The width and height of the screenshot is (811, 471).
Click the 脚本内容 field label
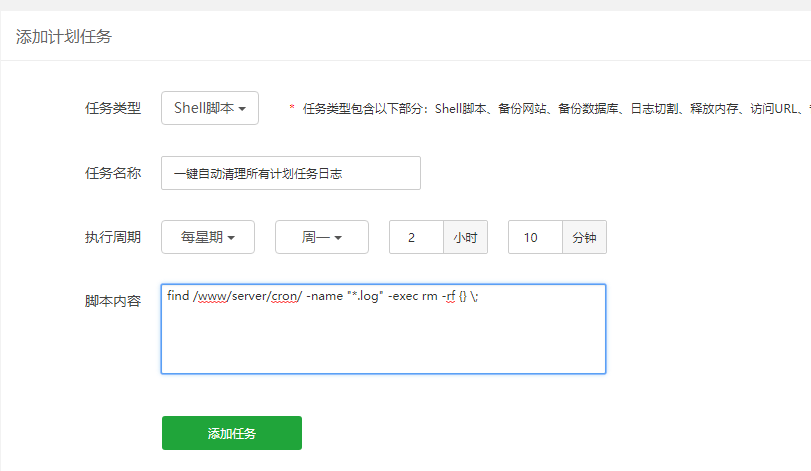(113, 300)
